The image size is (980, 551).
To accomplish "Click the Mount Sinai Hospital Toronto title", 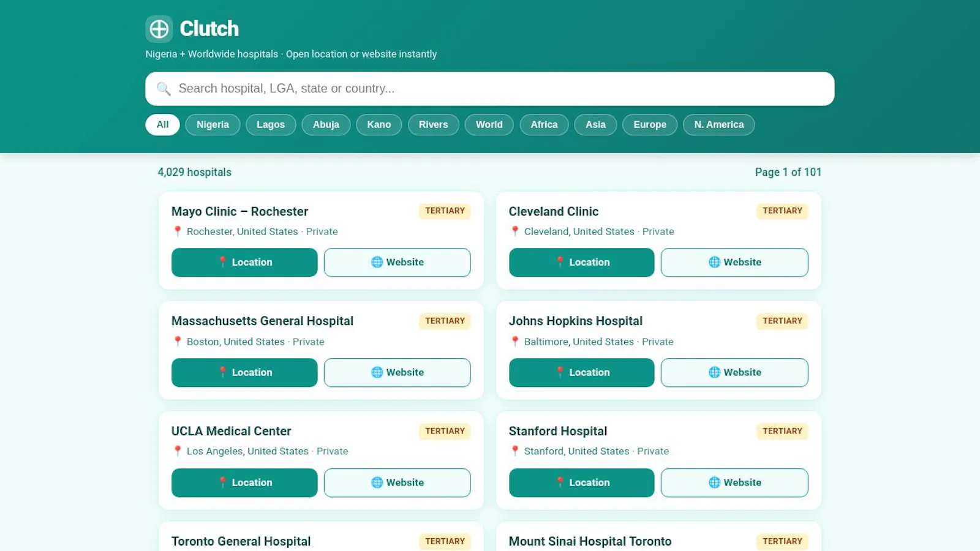I will [x=590, y=541].
